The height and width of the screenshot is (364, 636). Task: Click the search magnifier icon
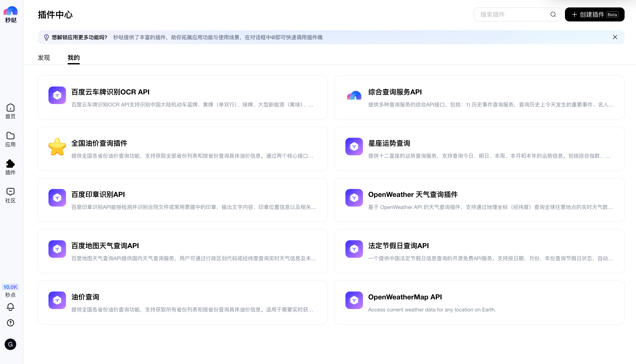coord(553,14)
